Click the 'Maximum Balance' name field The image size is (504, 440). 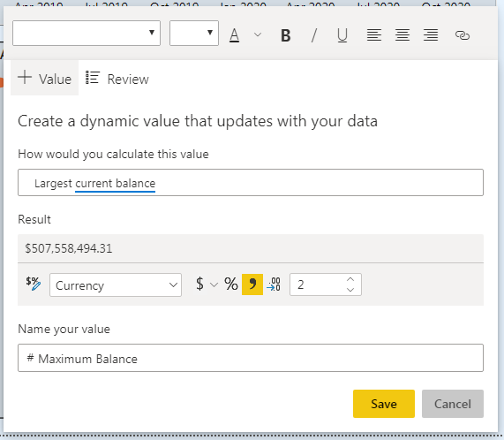point(251,358)
